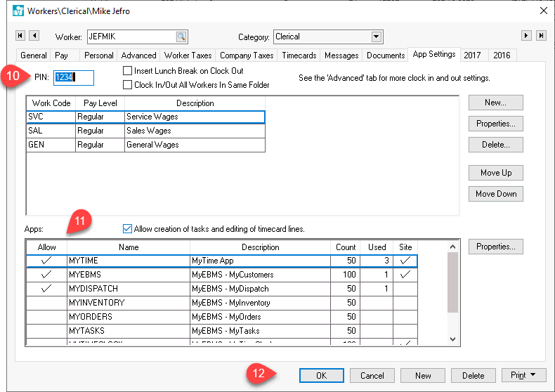The width and height of the screenshot is (555, 392).
Task: Jump to last record arrow
Action: 541,36
